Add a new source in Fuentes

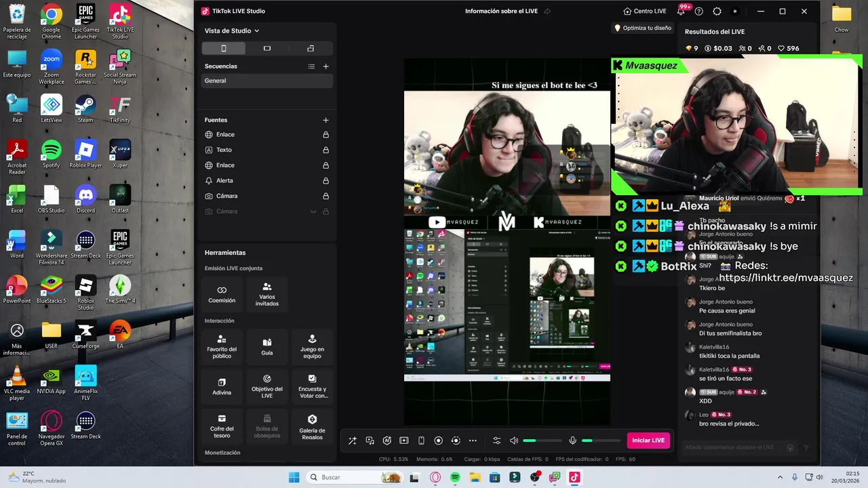click(326, 120)
